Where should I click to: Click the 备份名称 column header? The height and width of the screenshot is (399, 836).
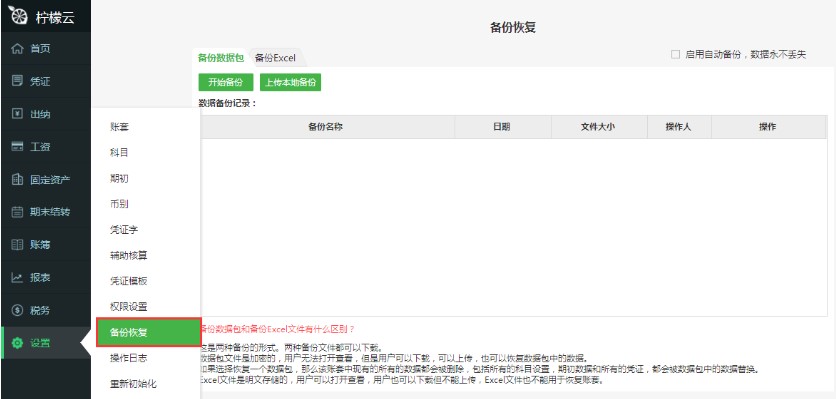point(326,127)
